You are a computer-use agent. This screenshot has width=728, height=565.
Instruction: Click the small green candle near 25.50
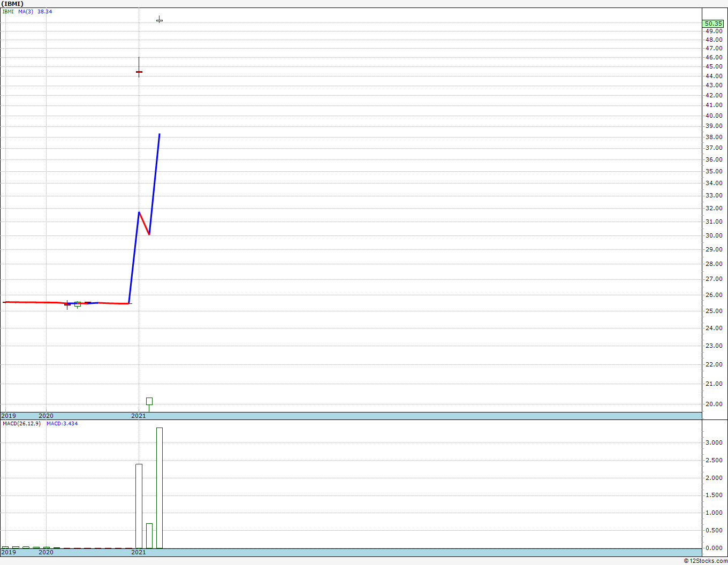pyautogui.click(x=78, y=304)
